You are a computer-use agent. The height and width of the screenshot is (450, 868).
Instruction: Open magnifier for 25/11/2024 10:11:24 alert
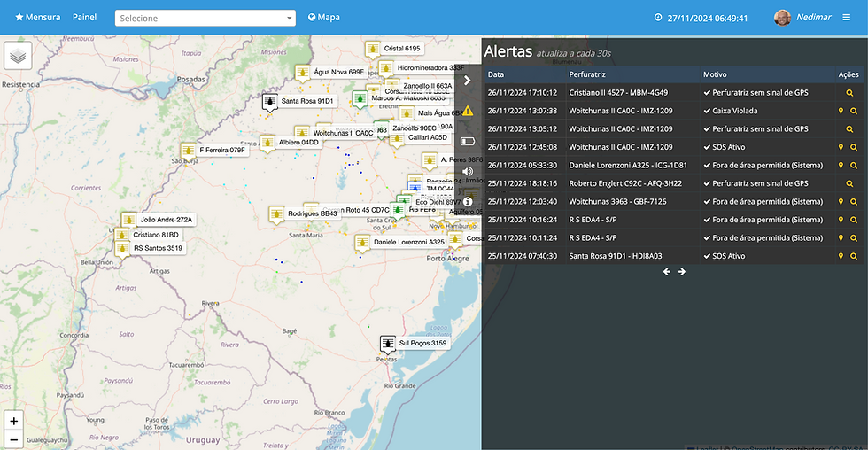tap(854, 238)
